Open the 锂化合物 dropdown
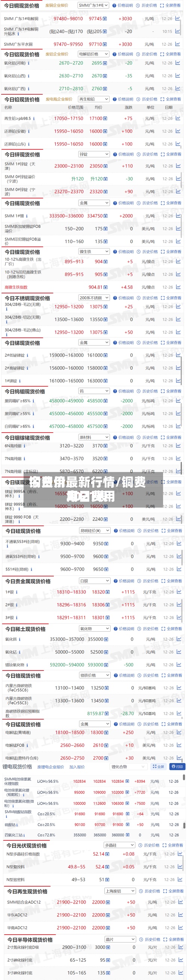Viewport: 187px width, 980px height. [x=128, y=766]
